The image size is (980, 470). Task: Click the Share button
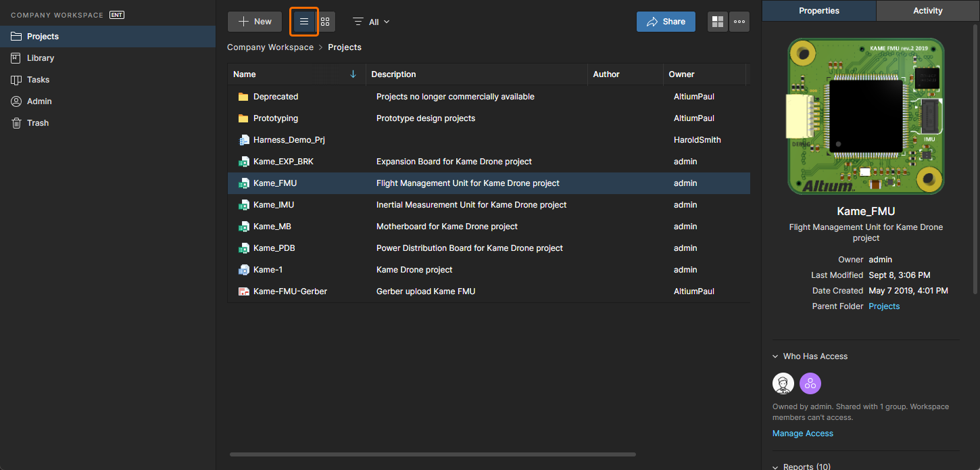pyautogui.click(x=666, y=22)
